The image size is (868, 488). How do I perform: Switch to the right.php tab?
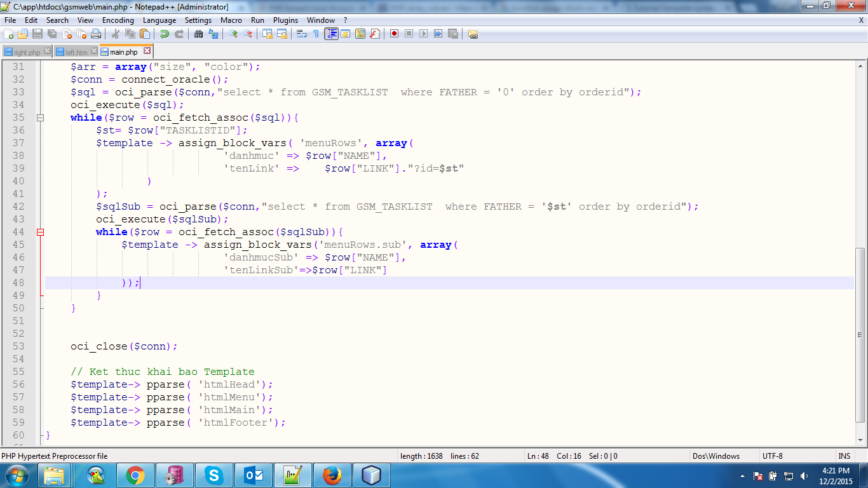[x=27, y=52]
